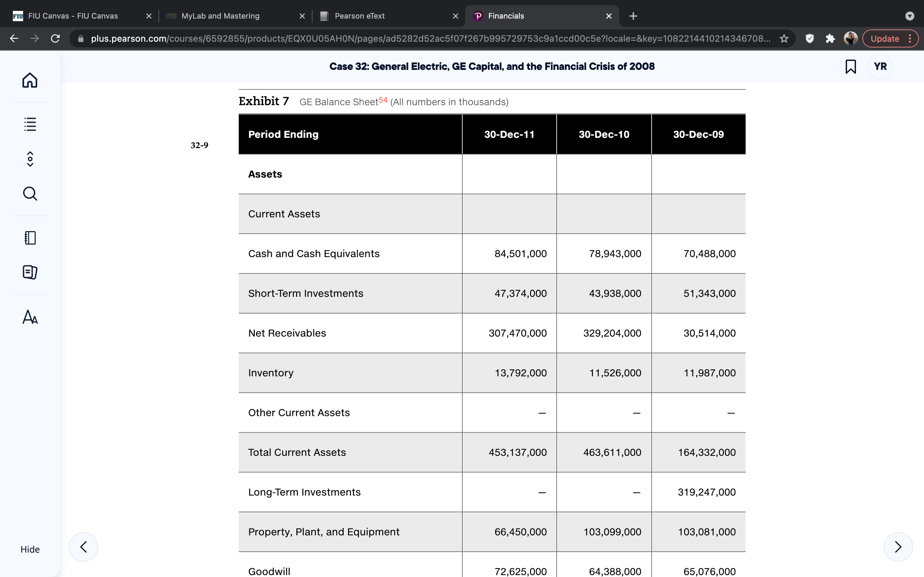Open the Chrome extensions puzzle icon

pyautogui.click(x=830, y=38)
